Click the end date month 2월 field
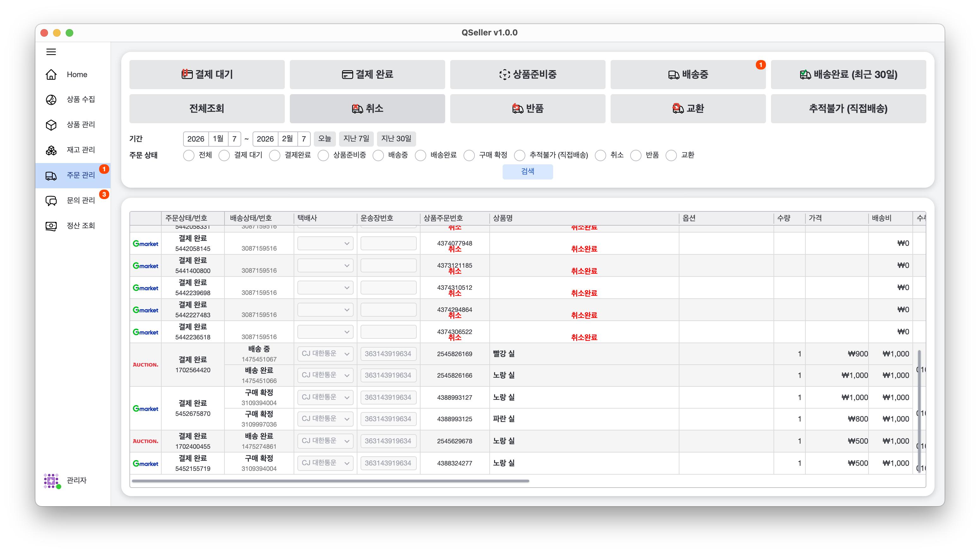The height and width of the screenshot is (553, 980). pyautogui.click(x=288, y=139)
